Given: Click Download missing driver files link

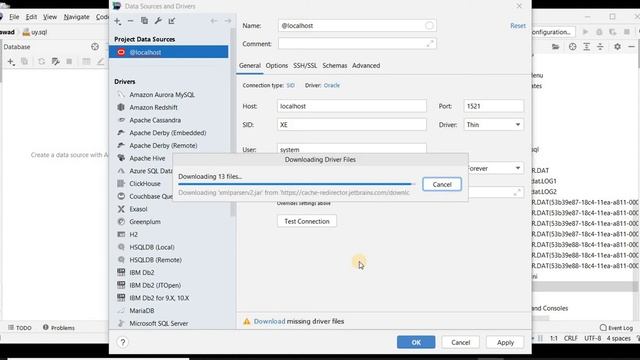Looking at the screenshot, I should coord(269,321).
